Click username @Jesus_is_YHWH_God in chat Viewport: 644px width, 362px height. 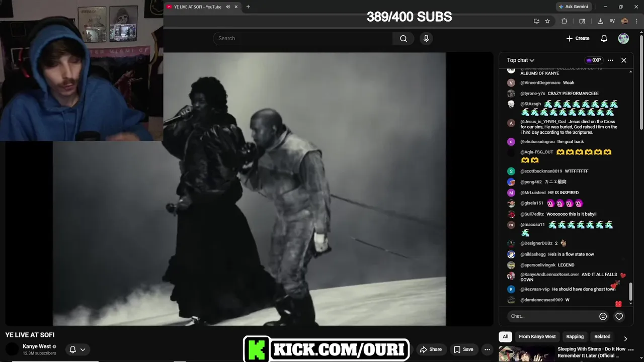pyautogui.click(x=543, y=122)
